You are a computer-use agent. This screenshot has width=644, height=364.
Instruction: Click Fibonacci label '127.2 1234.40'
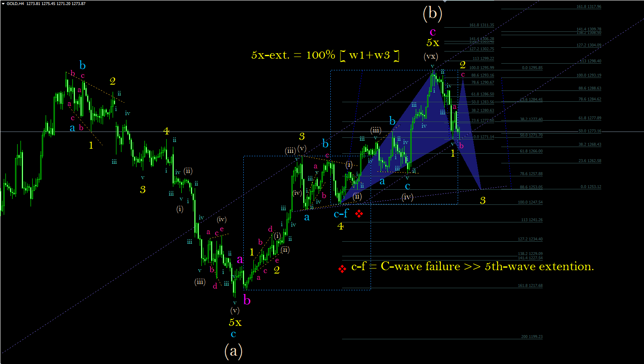(x=530, y=239)
